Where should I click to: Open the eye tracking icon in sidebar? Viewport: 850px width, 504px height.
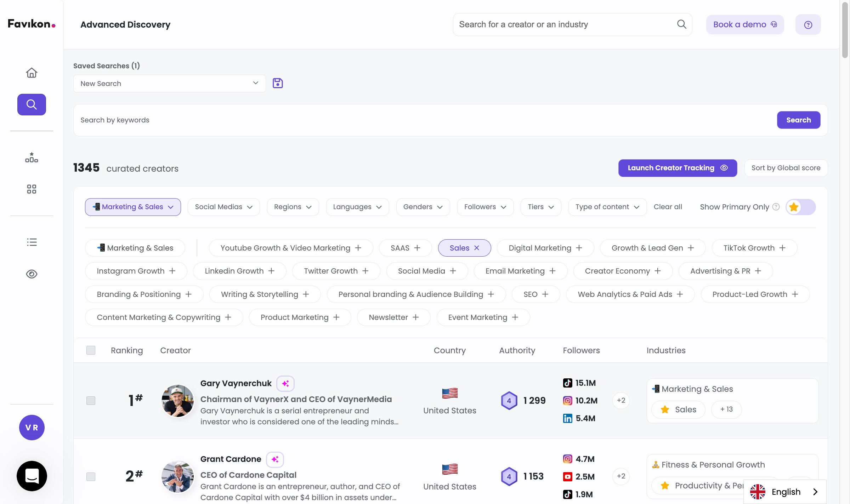(x=32, y=274)
